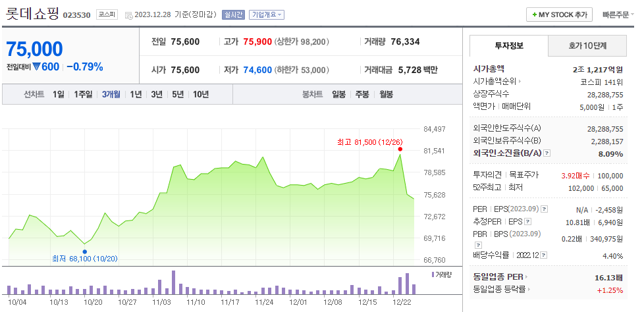Select the 3년 line chart period

[157, 94]
